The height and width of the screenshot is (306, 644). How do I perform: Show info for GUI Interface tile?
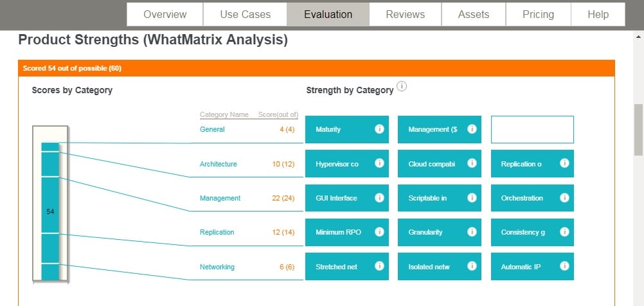pos(379,197)
